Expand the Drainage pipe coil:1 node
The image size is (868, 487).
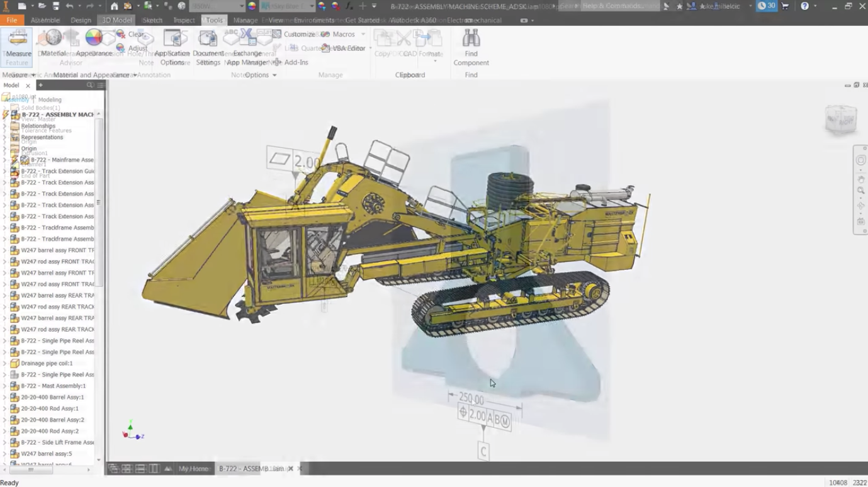5,364
